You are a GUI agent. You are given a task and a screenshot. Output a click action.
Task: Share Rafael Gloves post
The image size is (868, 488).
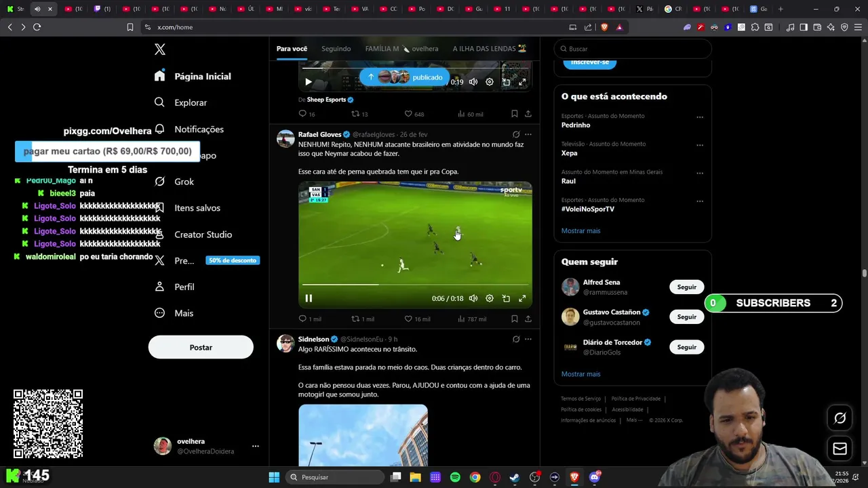(x=528, y=319)
